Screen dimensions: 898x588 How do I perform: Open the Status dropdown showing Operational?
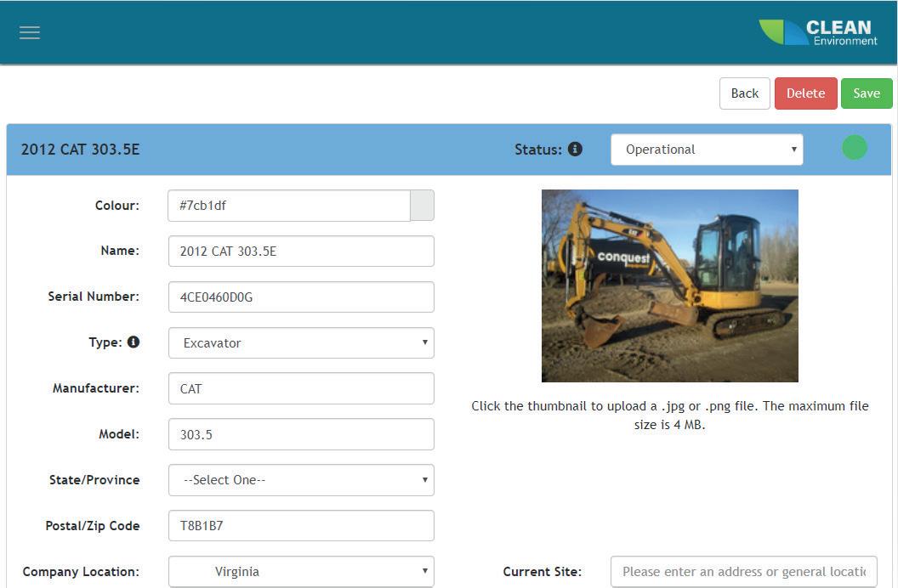(x=707, y=150)
